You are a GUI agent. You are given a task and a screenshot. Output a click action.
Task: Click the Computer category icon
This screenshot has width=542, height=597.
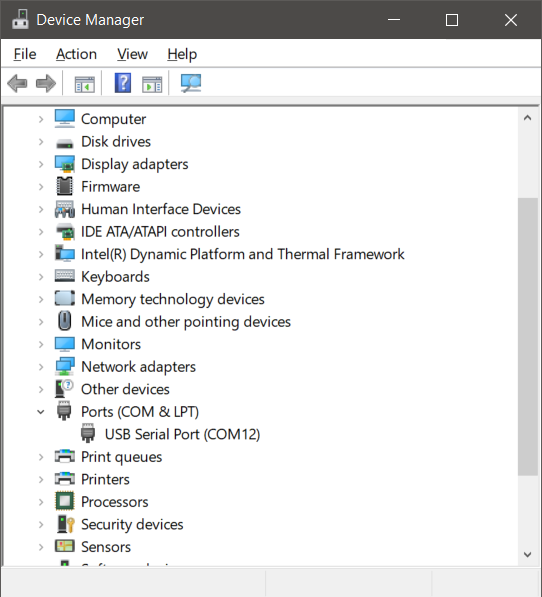coord(65,118)
